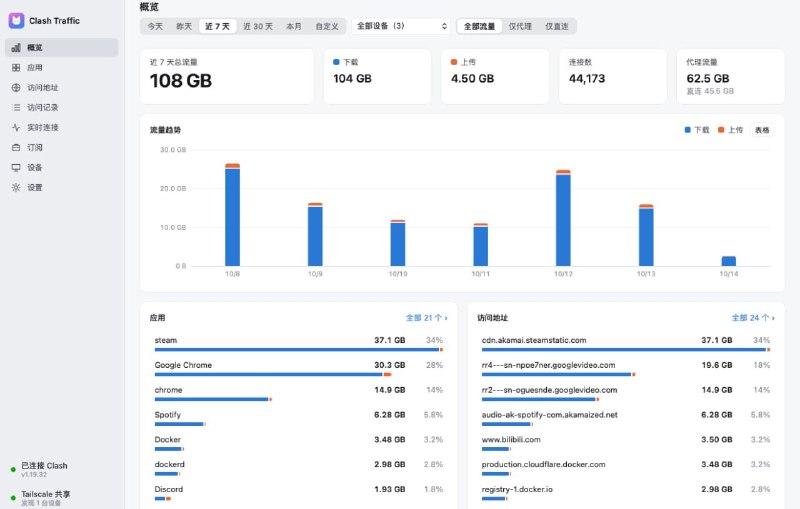Open the 全部设备 (3) device dropdown
The width and height of the screenshot is (800, 509).
coord(401,26)
